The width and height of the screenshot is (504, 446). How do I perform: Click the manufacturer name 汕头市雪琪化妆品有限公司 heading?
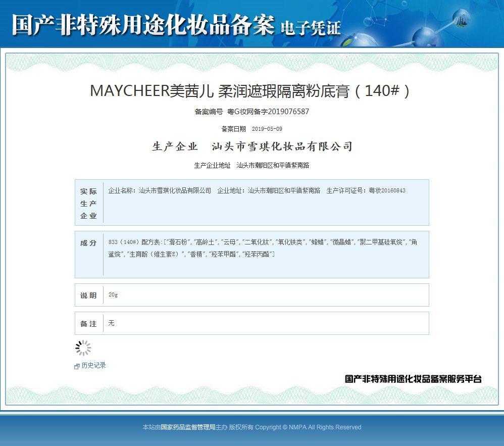tap(282, 146)
